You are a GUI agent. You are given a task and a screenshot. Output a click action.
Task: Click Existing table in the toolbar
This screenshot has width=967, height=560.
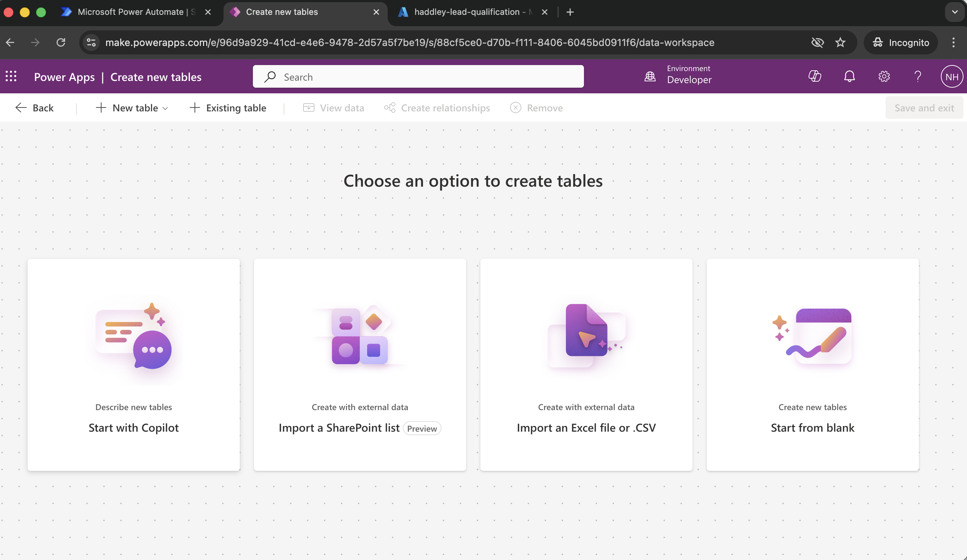point(228,108)
